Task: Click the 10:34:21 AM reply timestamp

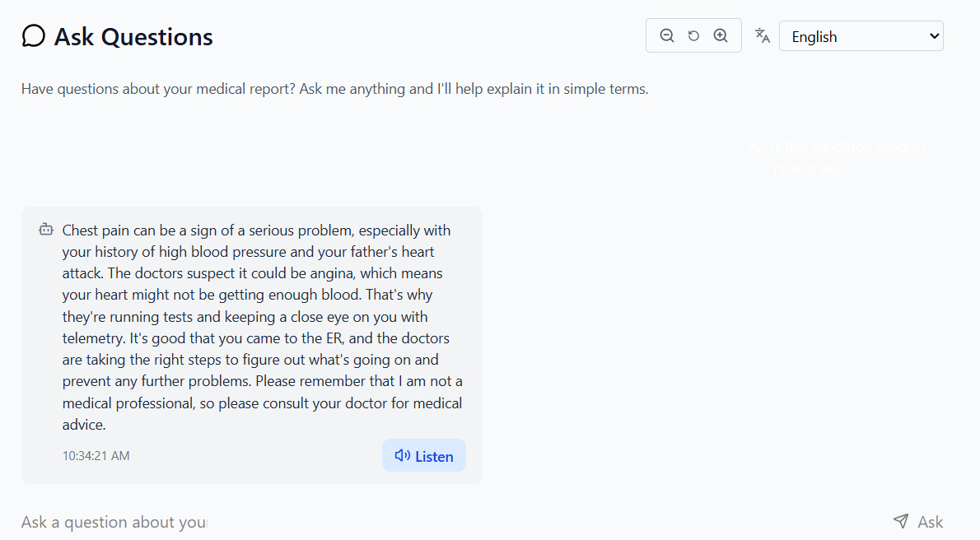Action: tap(96, 455)
